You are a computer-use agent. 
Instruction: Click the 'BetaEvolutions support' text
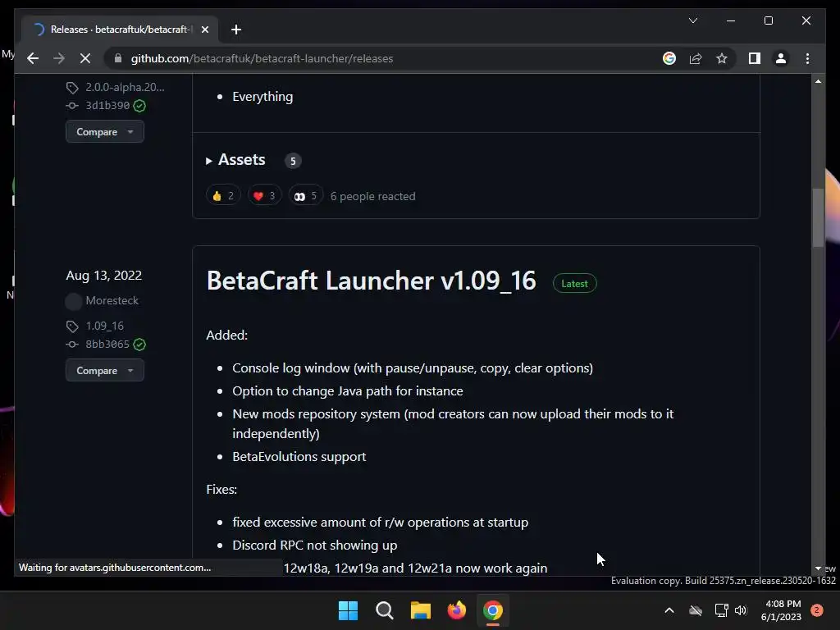299,456
